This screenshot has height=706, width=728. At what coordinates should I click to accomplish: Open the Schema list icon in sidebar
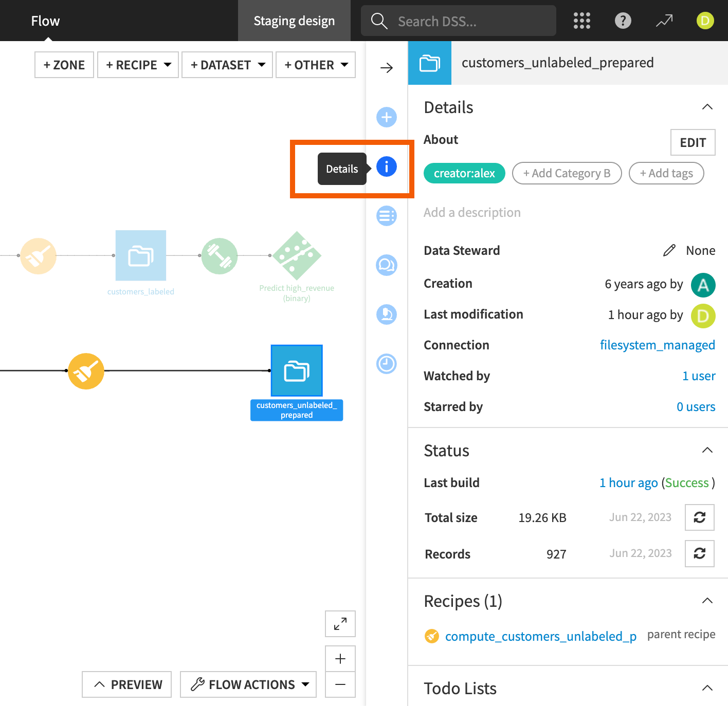coord(387,216)
